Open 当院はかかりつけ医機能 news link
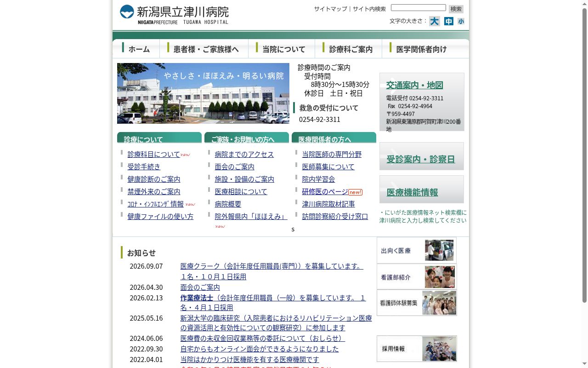 249,359
